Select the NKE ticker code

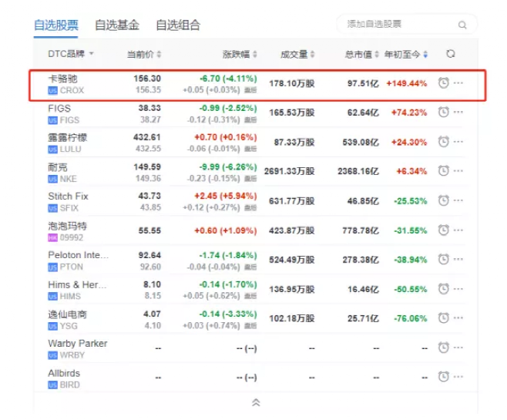[69, 179]
